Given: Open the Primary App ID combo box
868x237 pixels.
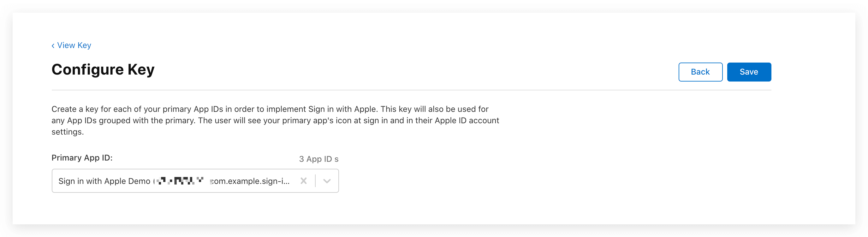Looking at the screenshot, I should (195, 181).
